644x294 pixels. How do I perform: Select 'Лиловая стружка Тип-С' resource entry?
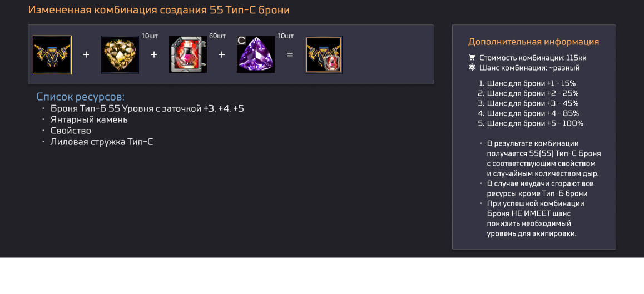click(x=102, y=142)
